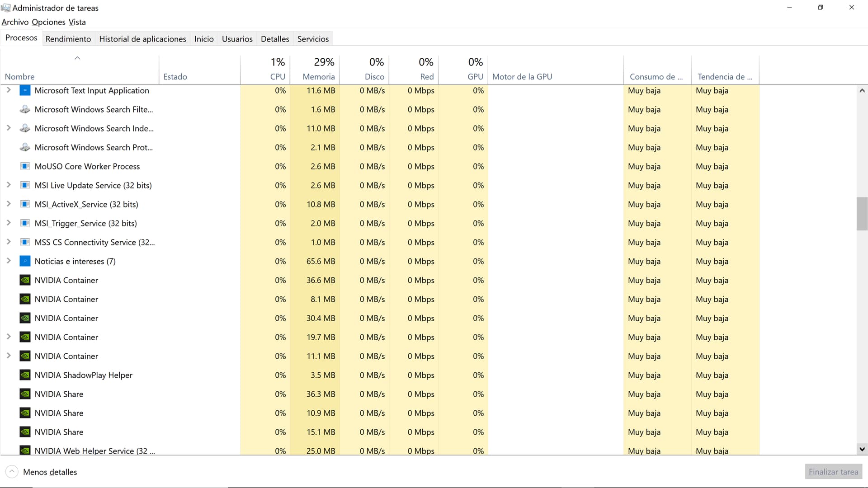Select the Microsoft Windows Search Prot... row name
The image size is (868, 488).
94,147
